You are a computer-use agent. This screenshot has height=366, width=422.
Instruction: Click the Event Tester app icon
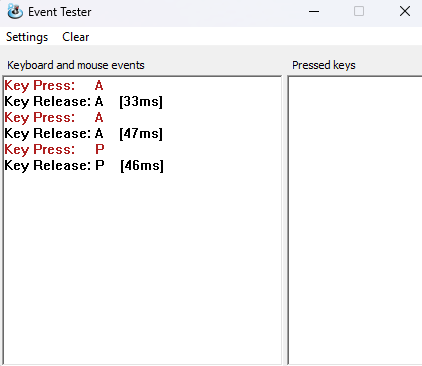15,12
